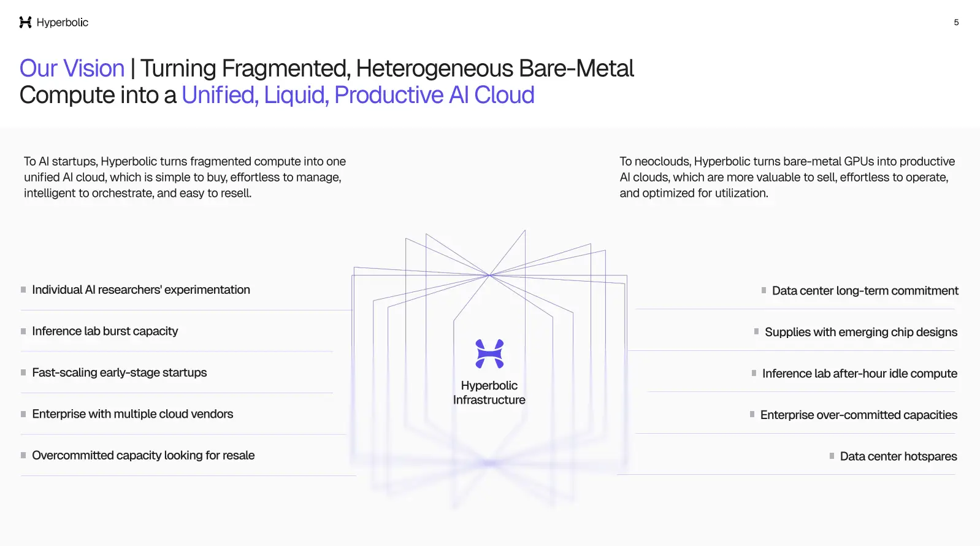Click 'Data center long-term commitment' item
The image size is (980, 546).
[x=865, y=291]
